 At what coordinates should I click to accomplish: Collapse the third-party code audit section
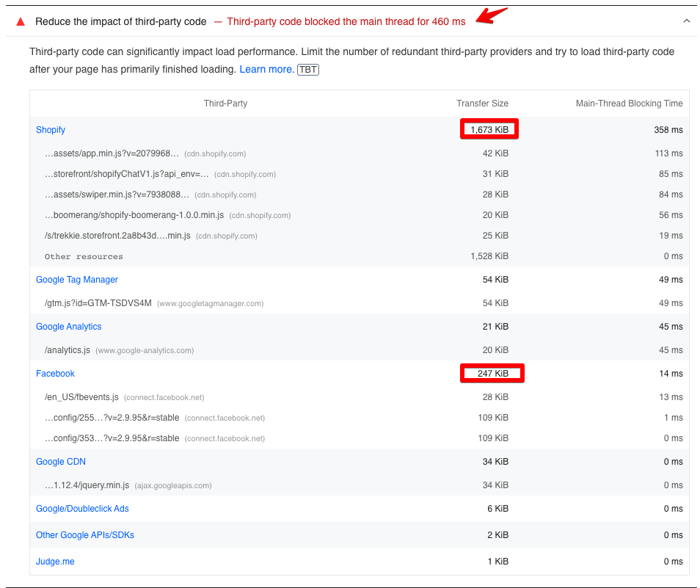(686, 21)
